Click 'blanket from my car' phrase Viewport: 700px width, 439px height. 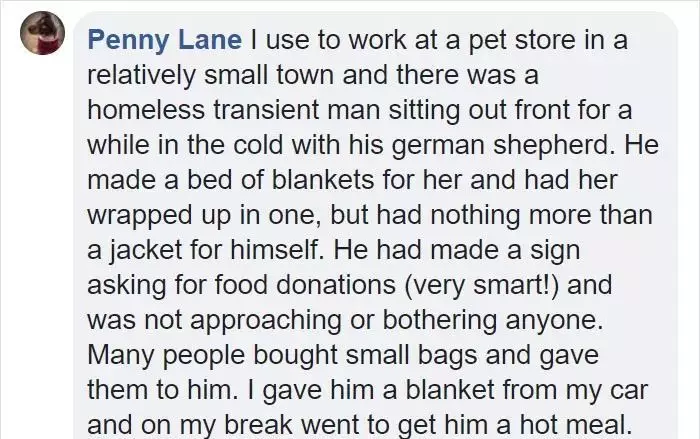point(526,389)
